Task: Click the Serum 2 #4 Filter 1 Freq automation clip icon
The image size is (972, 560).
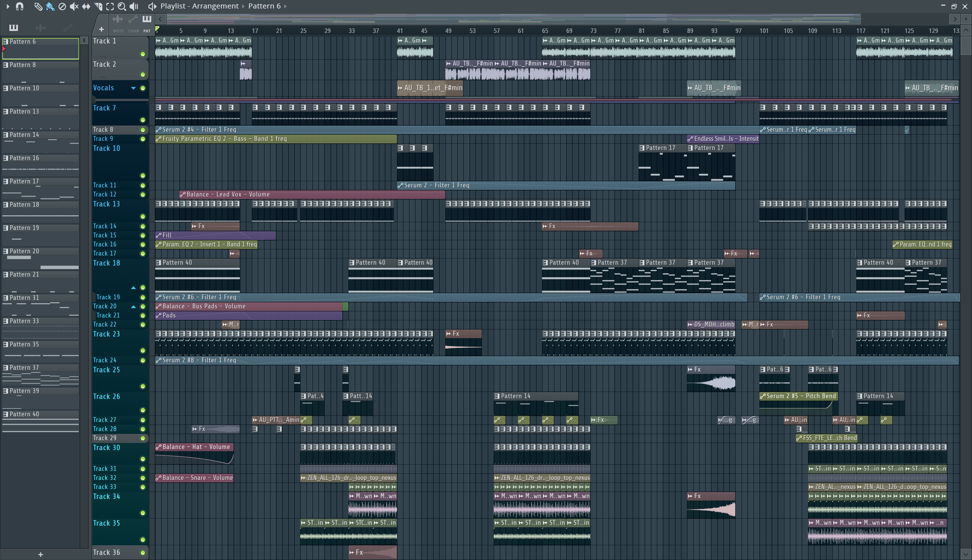Action: (158, 130)
